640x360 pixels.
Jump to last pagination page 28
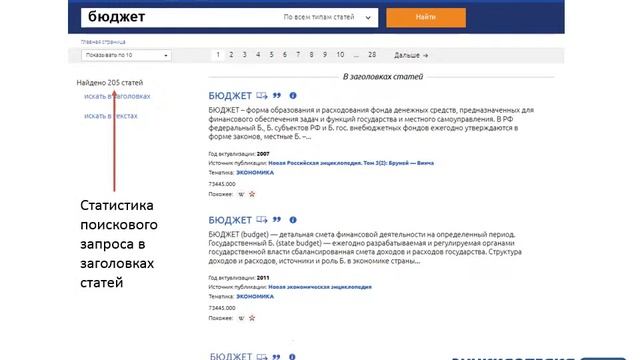372,55
